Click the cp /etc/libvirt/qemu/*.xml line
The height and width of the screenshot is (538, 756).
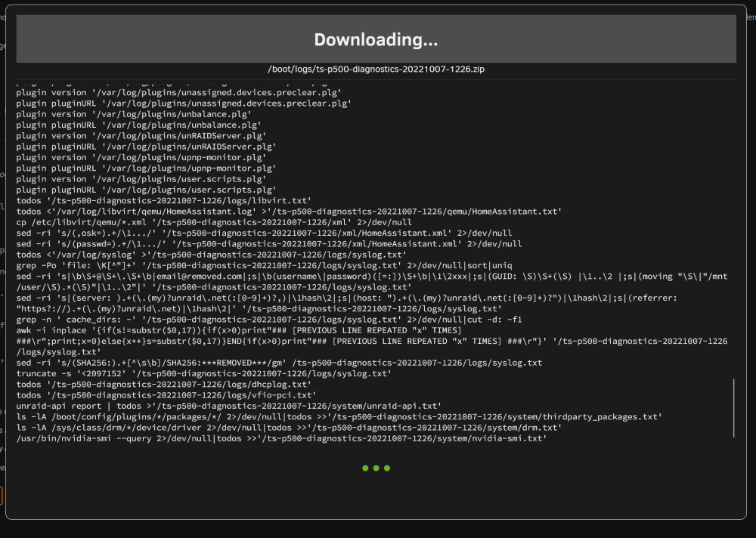[214, 222]
